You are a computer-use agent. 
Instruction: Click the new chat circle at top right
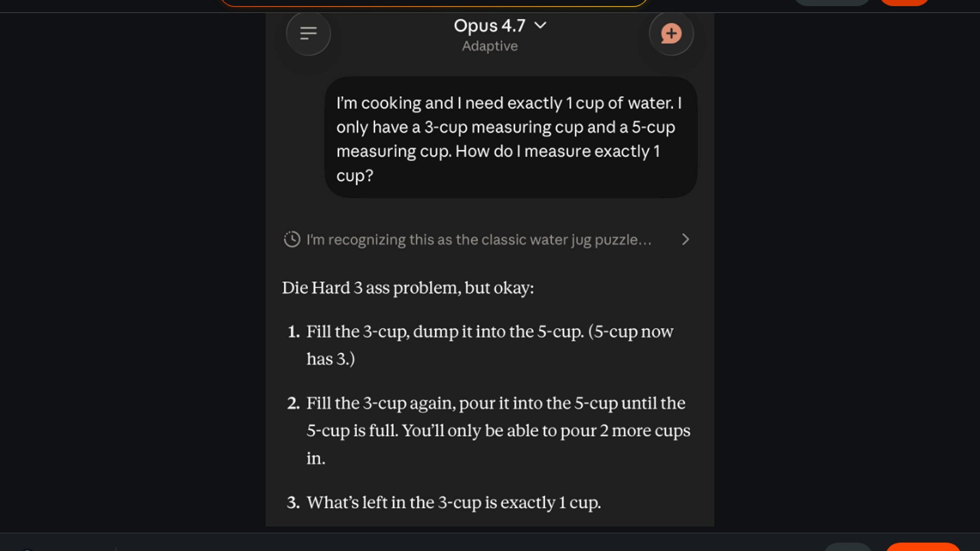click(671, 33)
